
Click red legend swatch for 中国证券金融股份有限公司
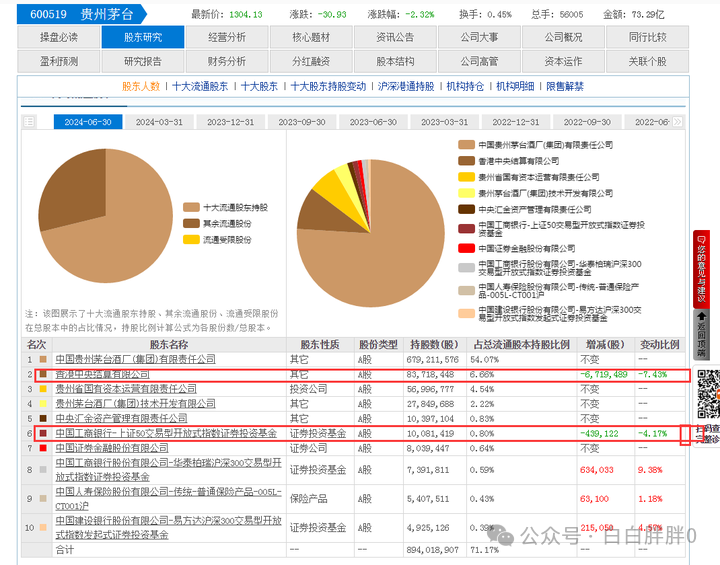[x=466, y=248]
